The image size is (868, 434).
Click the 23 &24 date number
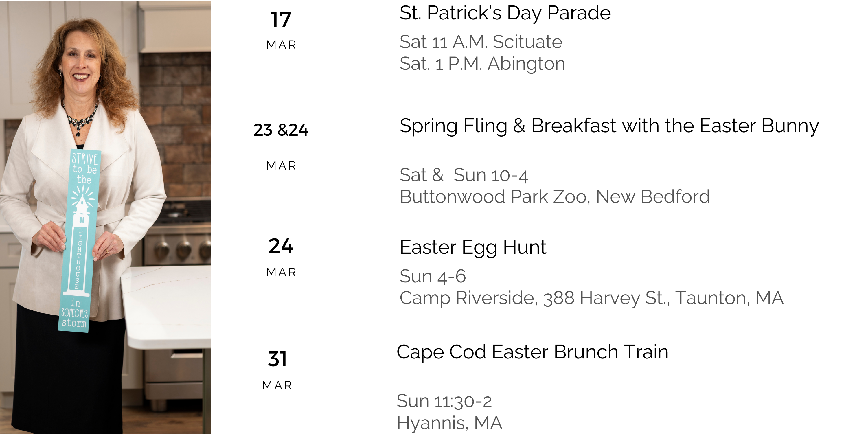(281, 130)
